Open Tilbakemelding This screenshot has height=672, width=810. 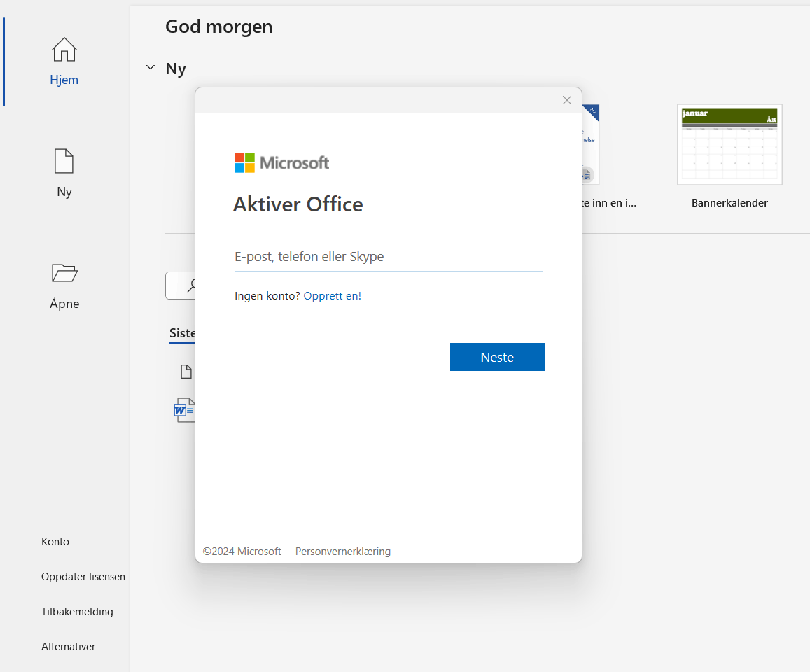click(x=77, y=611)
